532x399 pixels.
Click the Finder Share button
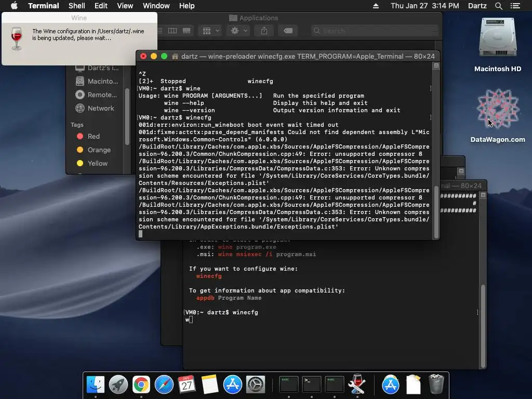point(264,31)
